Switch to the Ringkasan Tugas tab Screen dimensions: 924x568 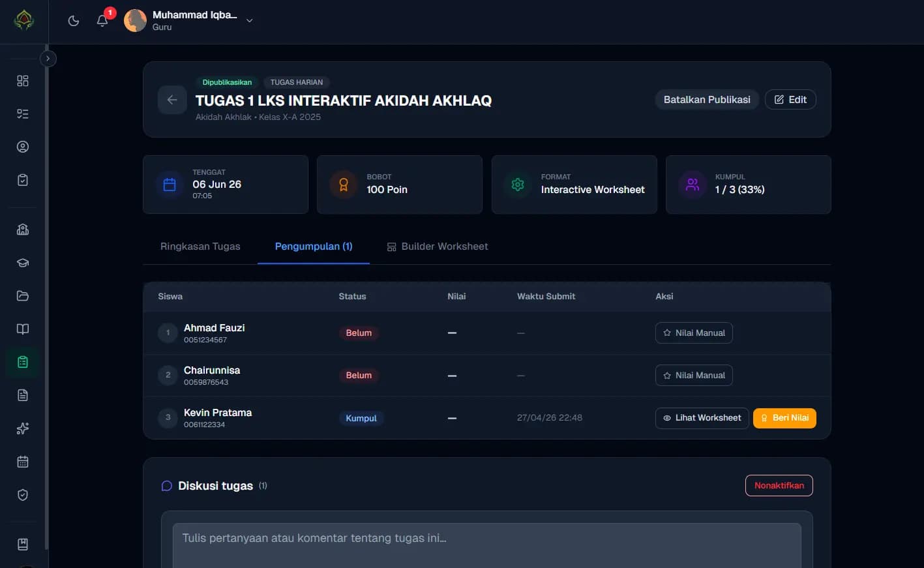[200, 247]
